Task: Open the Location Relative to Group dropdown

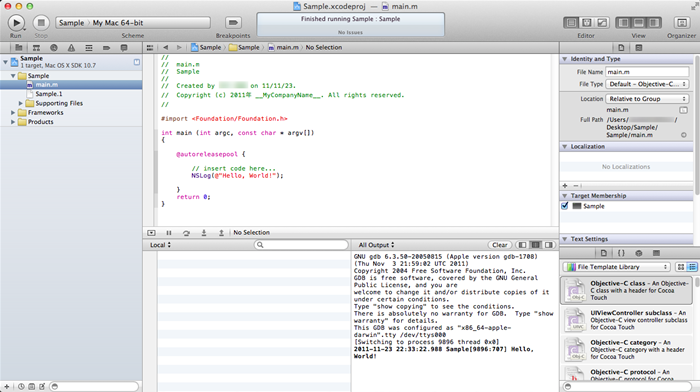Action: [647, 99]
